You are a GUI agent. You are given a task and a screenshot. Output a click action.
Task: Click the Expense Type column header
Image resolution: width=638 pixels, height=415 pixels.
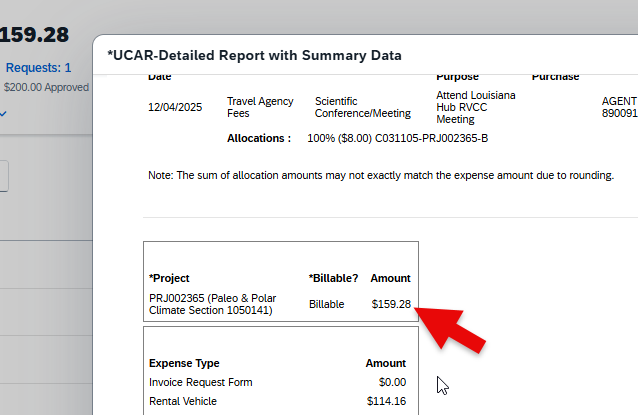(x=184, y=363)
